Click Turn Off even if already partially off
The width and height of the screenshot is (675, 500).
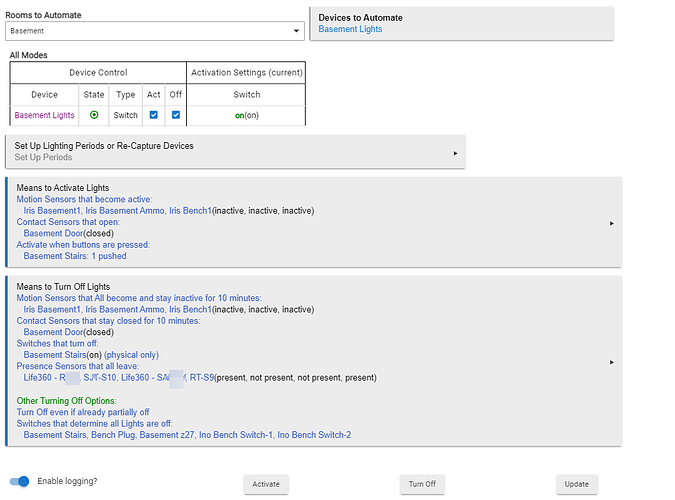[85, 412]
